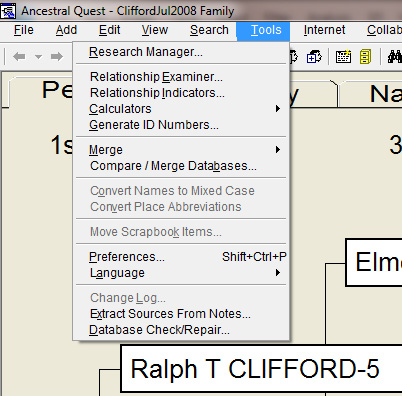402x396 pixels.
Task: Select Relationship Indicators menu entry
Action: 181,93
